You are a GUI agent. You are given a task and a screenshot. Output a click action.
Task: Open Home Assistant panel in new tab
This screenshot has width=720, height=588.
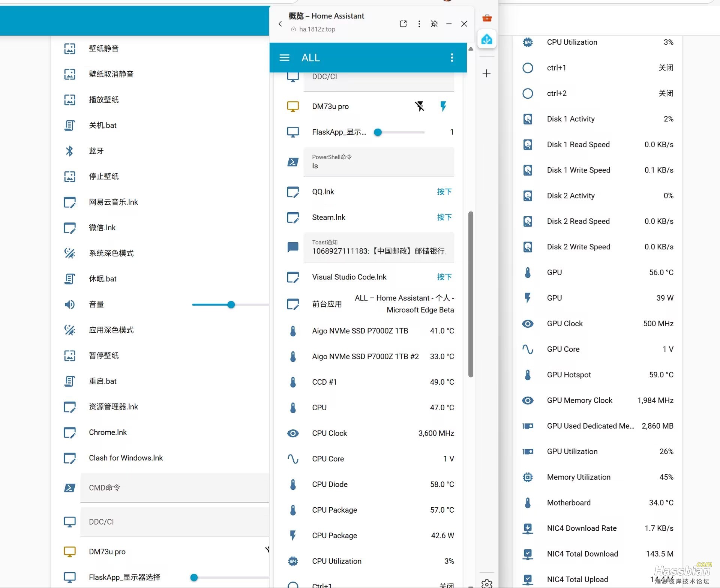403,24
